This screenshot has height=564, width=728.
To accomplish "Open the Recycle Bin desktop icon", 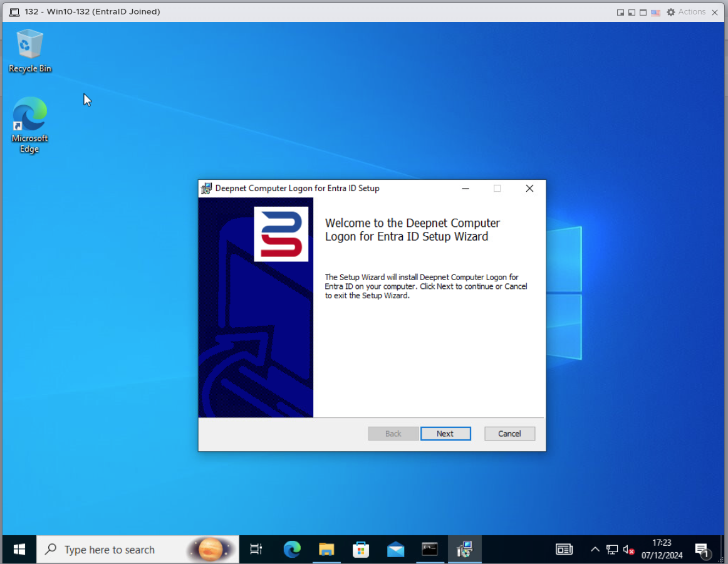I will (x=29, y=51).
